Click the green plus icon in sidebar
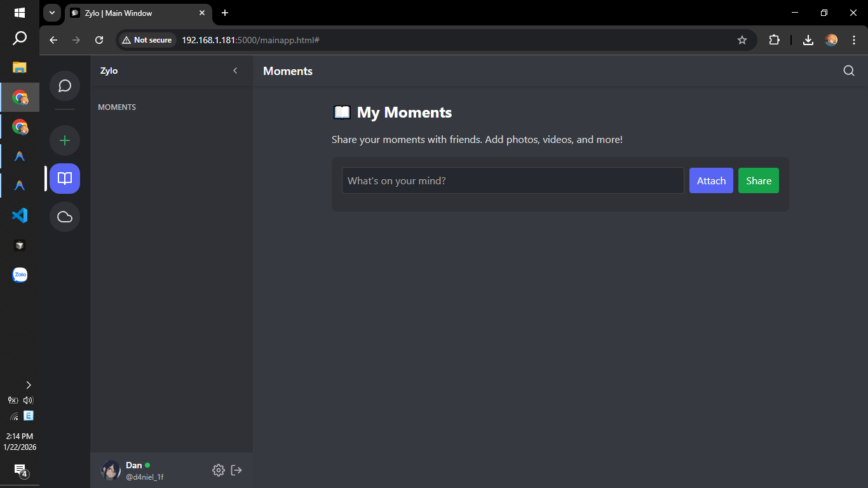 64,140
